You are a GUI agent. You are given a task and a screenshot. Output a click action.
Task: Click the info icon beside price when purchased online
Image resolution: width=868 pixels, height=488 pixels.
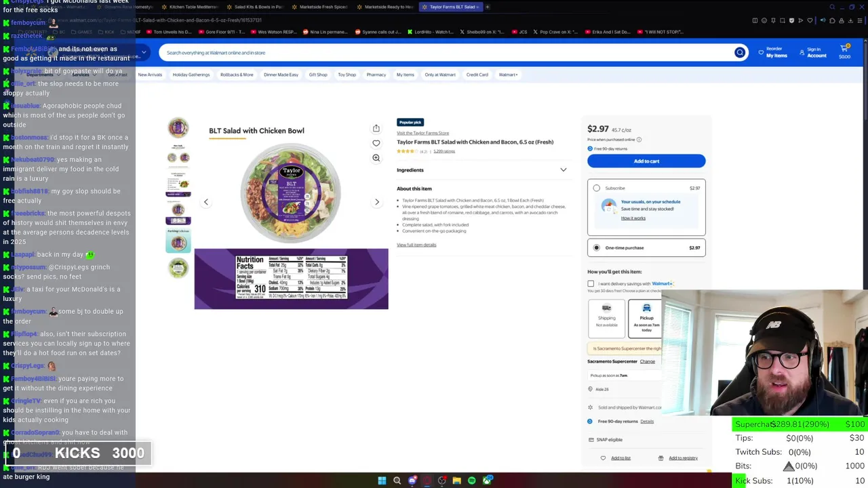[639, 140]
